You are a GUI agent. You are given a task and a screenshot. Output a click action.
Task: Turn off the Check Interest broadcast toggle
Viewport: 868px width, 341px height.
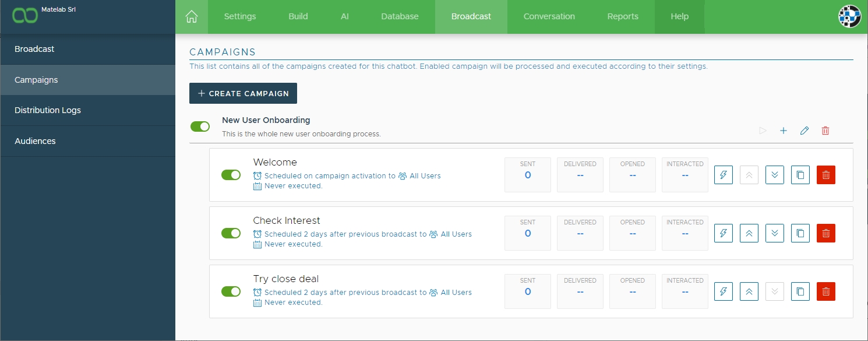point(231,233)
